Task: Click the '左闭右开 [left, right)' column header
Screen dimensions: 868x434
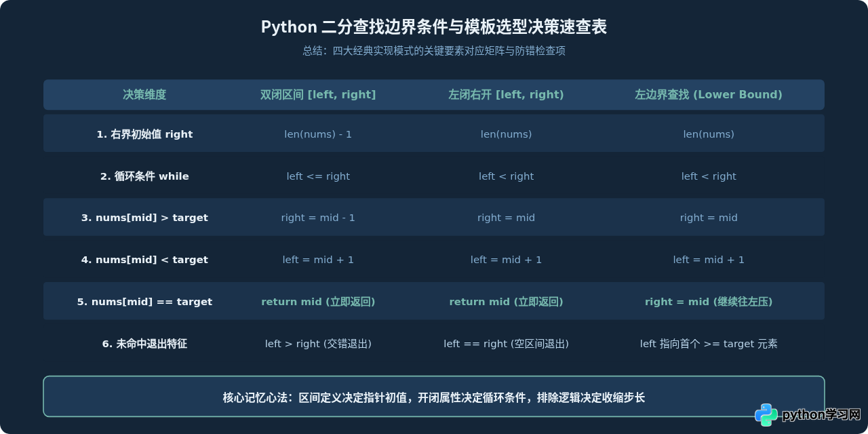Action: pyautogui.click(x=506, y=95)
